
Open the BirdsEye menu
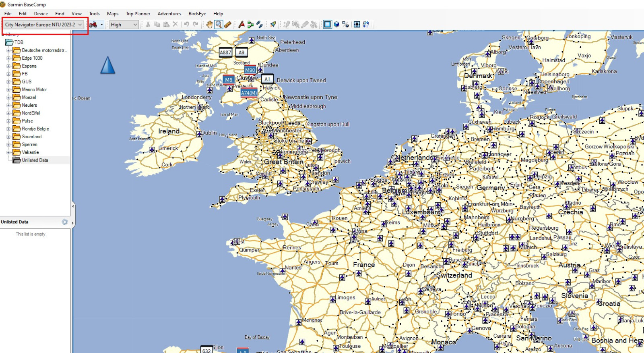coord(197,14)
